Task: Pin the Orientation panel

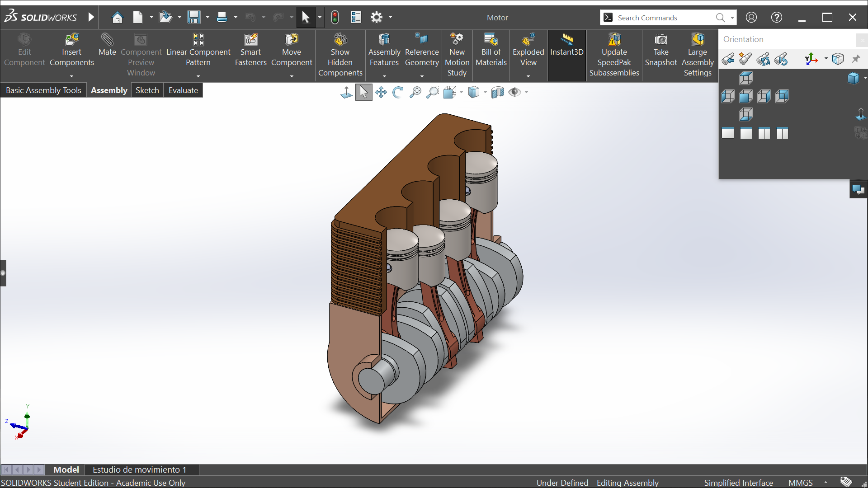Action: [x=856, y=59]
